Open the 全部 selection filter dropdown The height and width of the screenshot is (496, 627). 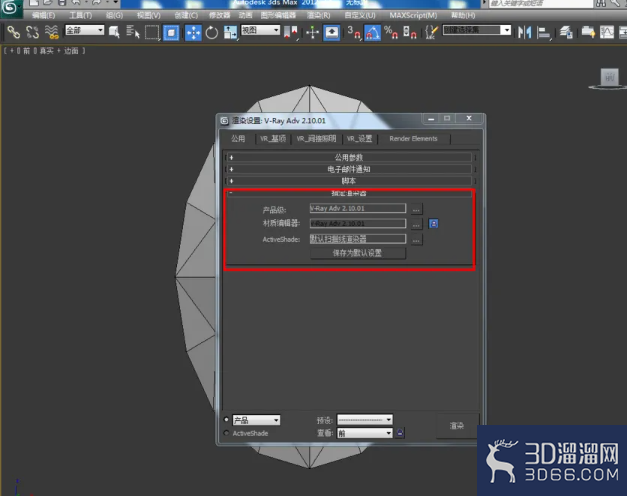point(84,30)
